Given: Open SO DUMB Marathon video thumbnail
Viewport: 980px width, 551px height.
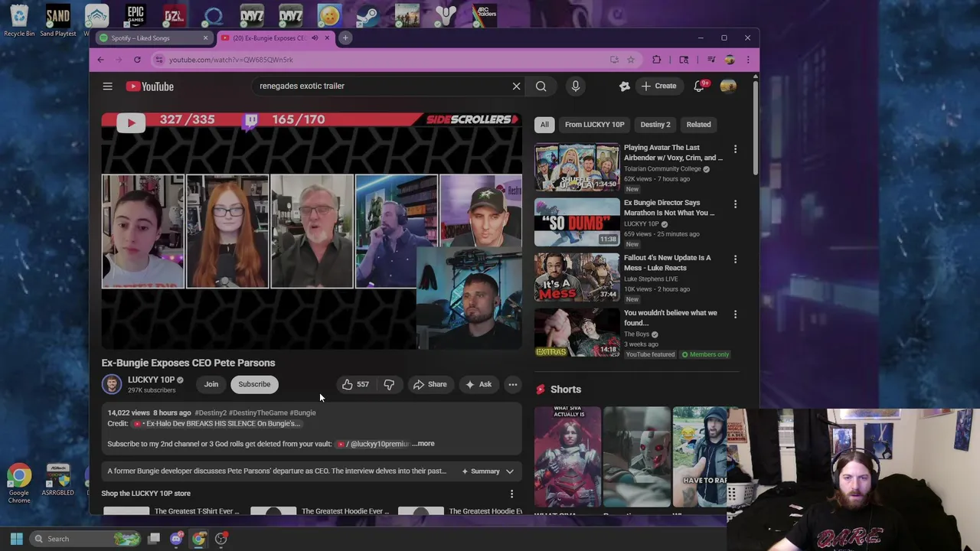Looking at the screenshot, I should [577, 222].
